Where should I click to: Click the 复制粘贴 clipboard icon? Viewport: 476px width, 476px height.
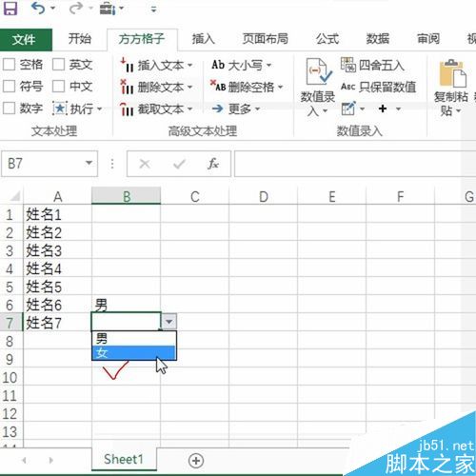(452, 73)
